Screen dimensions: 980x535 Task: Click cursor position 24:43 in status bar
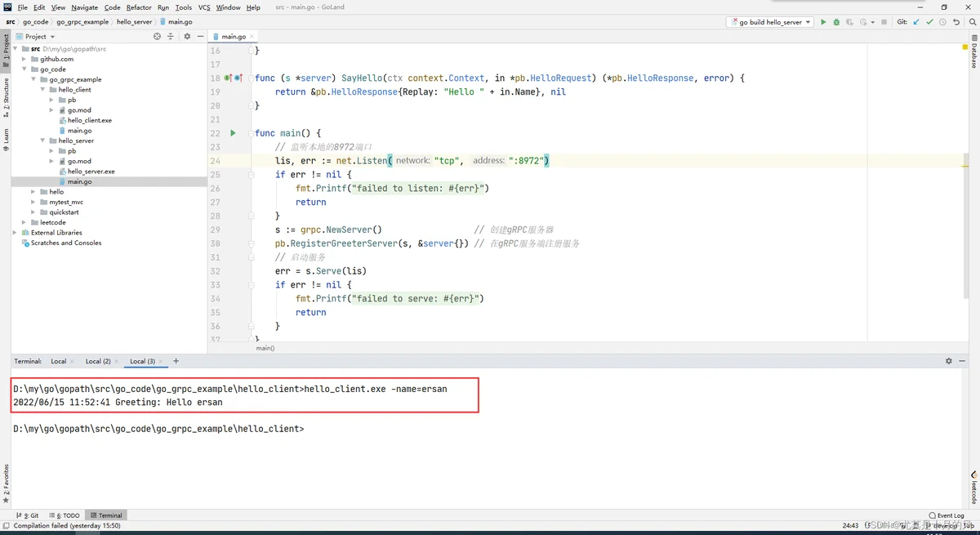click(850, 526)
